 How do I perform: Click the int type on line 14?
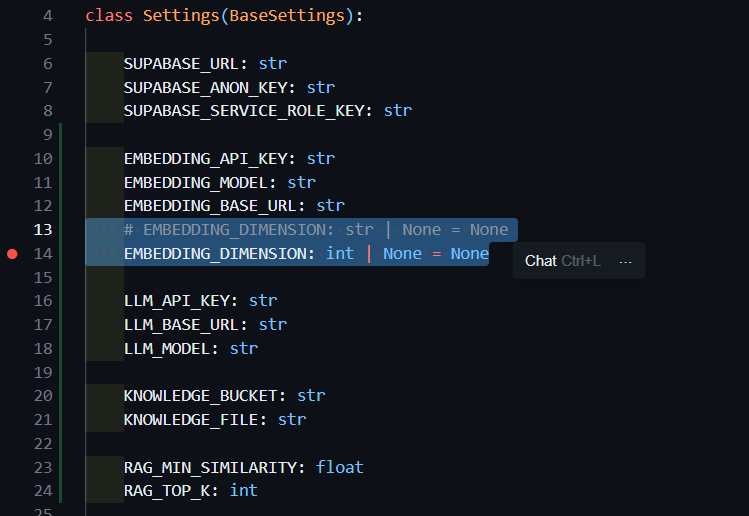click(340, 254)
